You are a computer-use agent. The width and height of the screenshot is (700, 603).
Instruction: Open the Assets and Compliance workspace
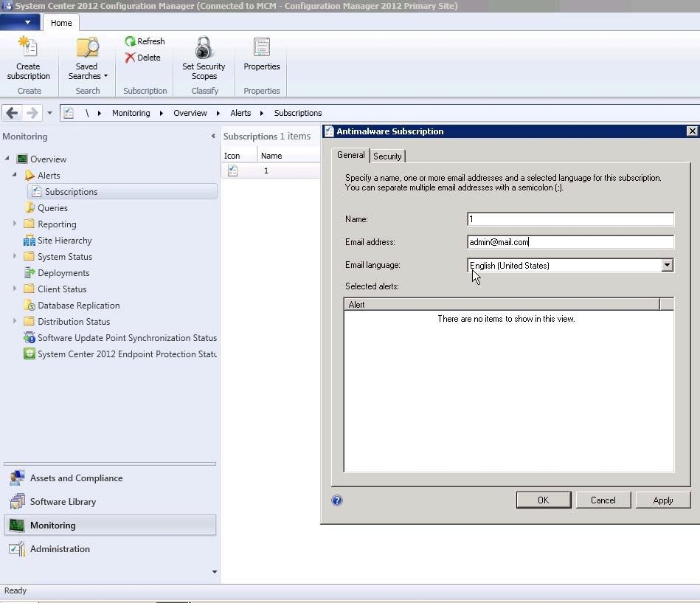coord(110,478)
